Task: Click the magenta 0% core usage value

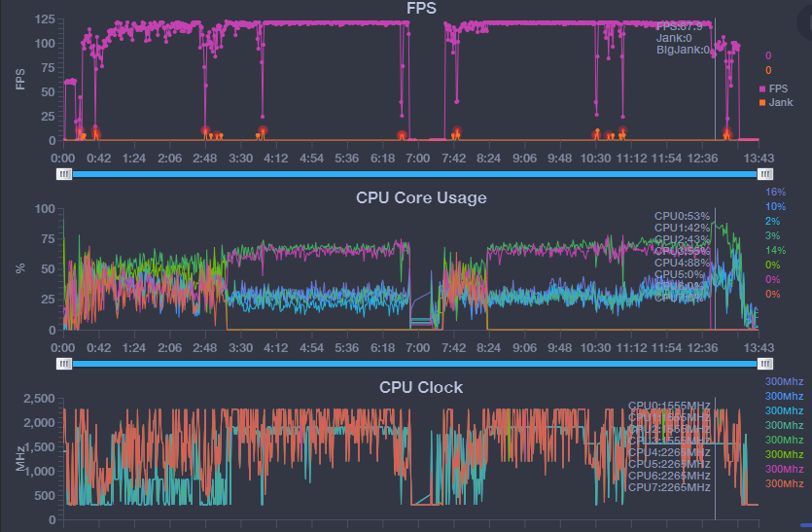Action: point(773,279)
